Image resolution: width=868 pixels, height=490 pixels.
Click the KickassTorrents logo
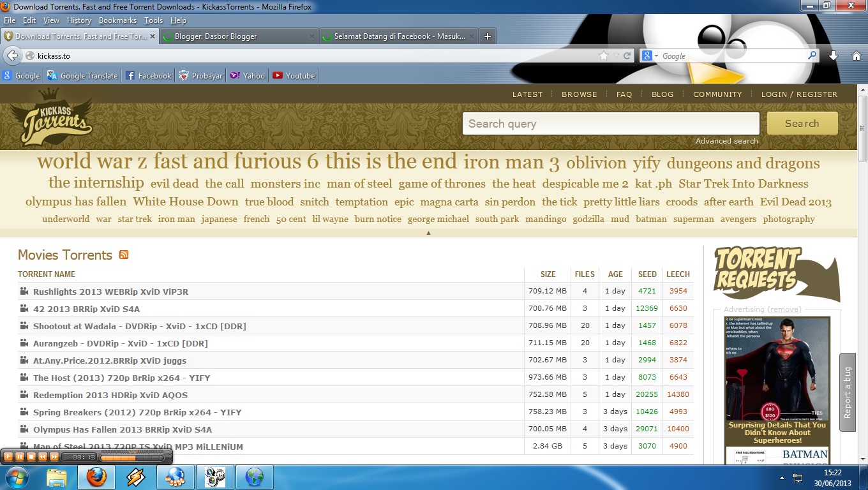pyautogui.click(x=51, y=117)
